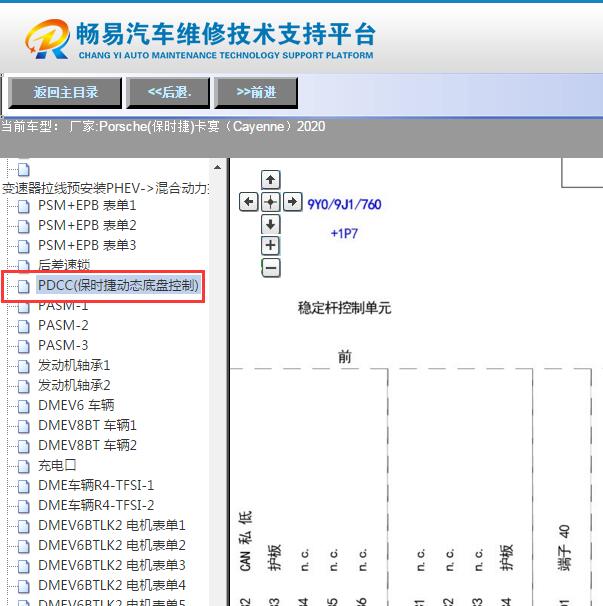Click the 返回主目录 button
The height and width of the screenshot is (606, 603).
(65, 92)
